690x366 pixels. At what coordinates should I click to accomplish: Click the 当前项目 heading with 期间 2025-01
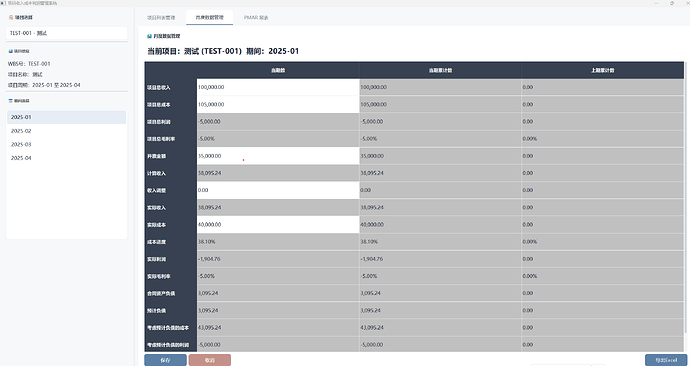223,51
